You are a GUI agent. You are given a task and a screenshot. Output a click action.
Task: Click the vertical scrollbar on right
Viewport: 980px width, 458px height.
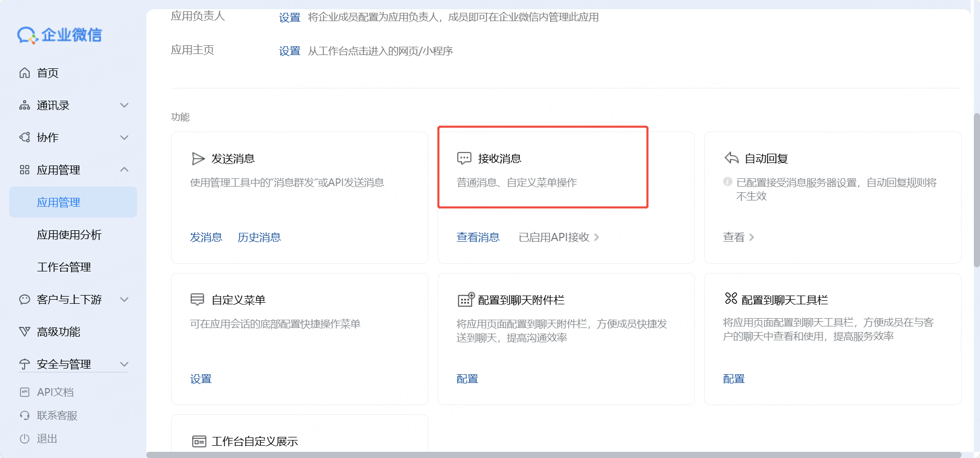pyautogui.click(x=976, y=190)
